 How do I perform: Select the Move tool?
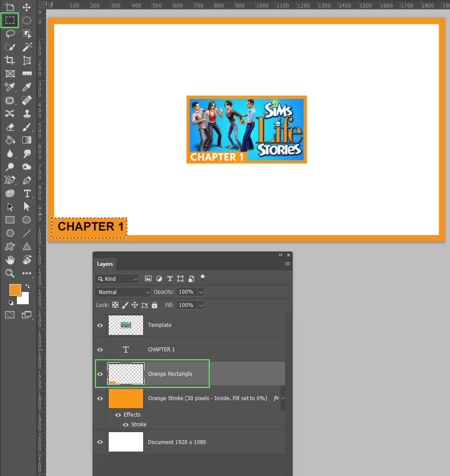27,7
